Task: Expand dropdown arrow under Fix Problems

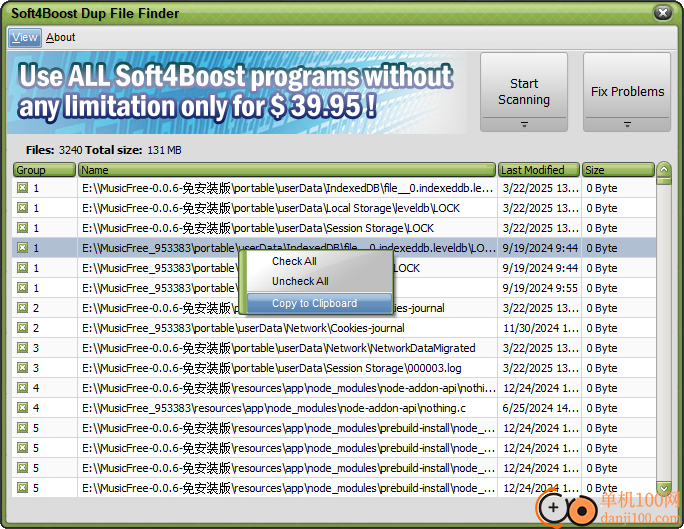Action: tap(627, 125)
